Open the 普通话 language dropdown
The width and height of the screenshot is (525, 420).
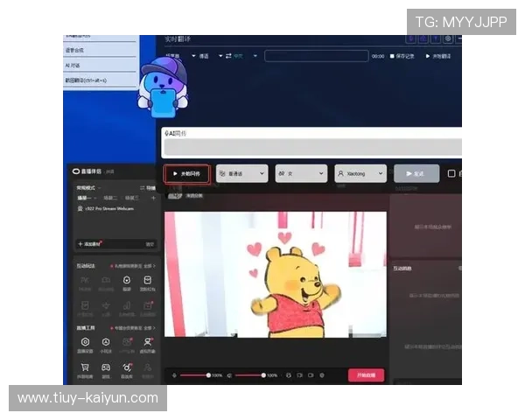[242, 173]
